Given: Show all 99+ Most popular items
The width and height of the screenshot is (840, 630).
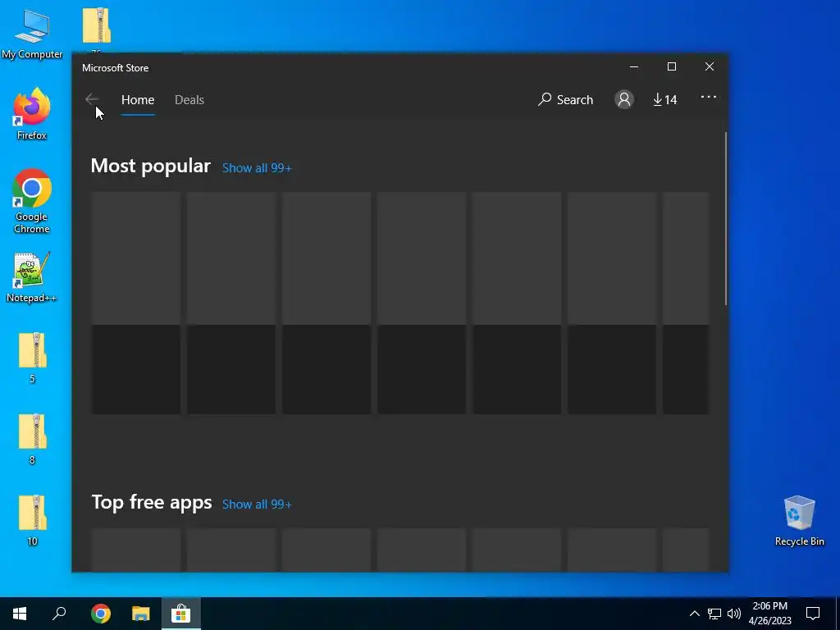Looking at the screenshot, I should 257,167.
